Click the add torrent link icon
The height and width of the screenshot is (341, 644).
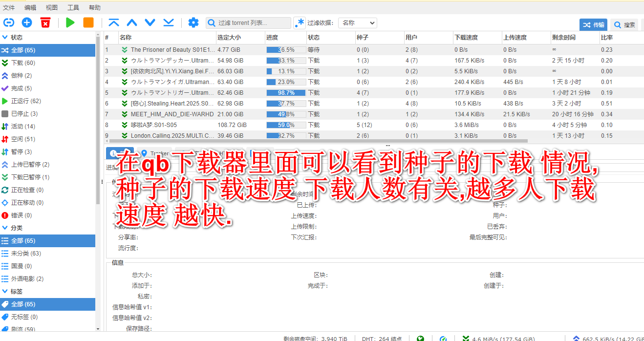[x=9, y=22]
